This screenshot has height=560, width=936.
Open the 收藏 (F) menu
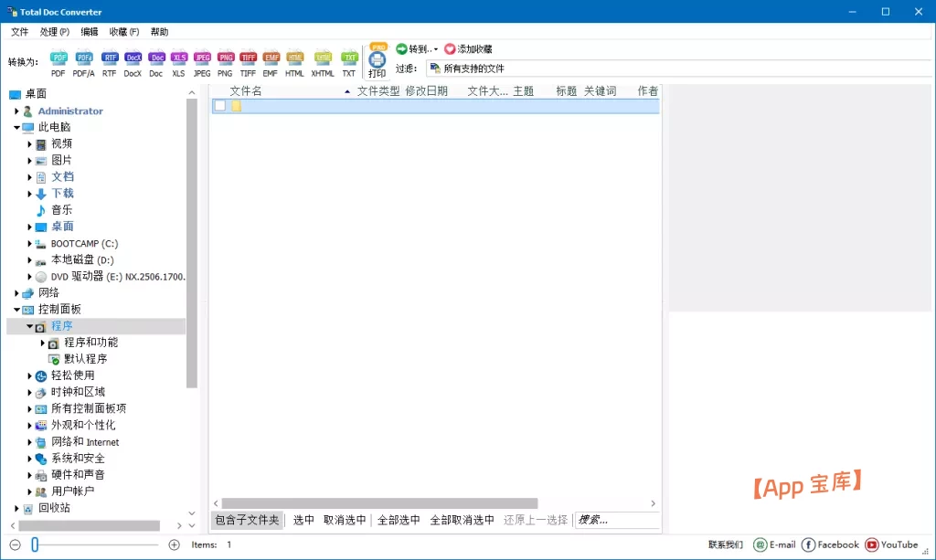pos(122,31)
